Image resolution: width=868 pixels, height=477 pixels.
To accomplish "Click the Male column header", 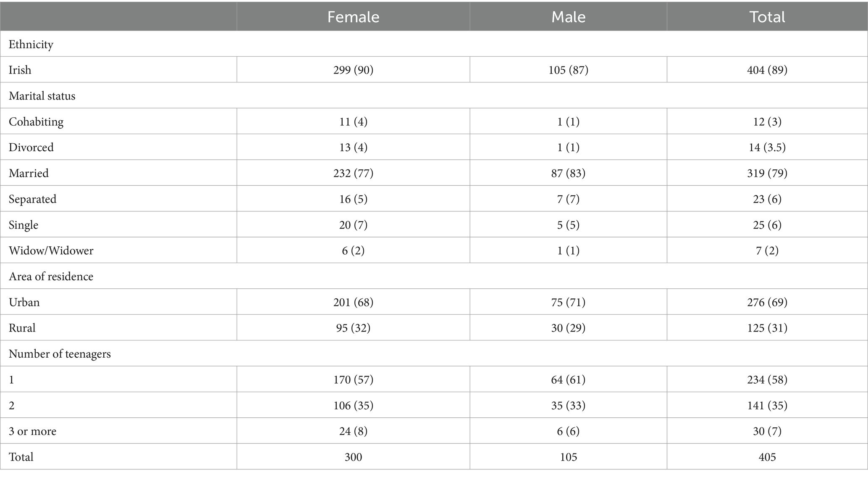I will coord(568,17).
